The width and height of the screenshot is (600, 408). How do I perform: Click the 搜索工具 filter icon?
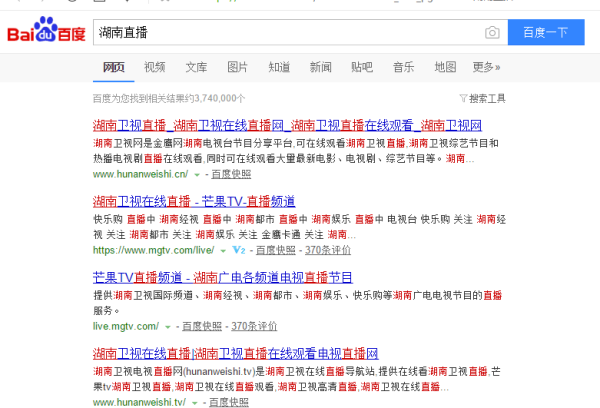[x=463, y=98]
